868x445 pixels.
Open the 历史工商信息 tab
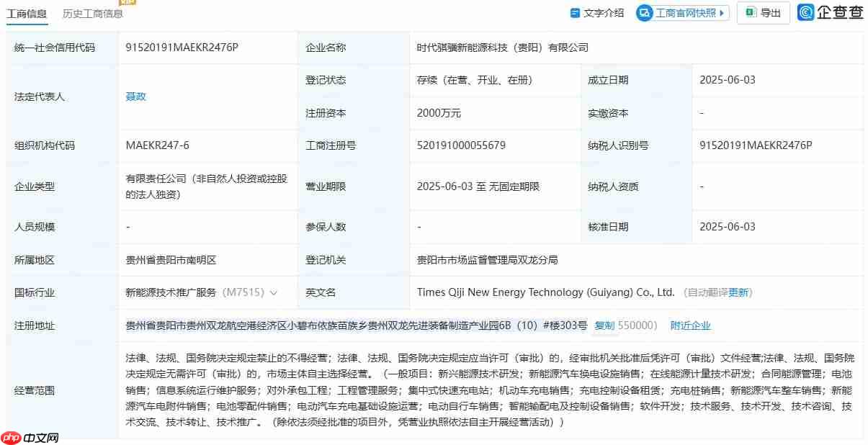pos(93,14)
